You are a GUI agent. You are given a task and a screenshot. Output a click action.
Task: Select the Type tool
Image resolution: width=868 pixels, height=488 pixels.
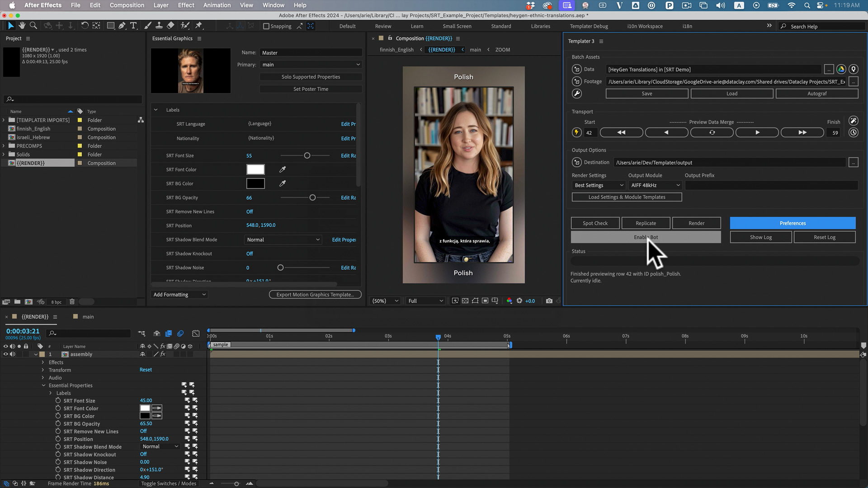133,26
